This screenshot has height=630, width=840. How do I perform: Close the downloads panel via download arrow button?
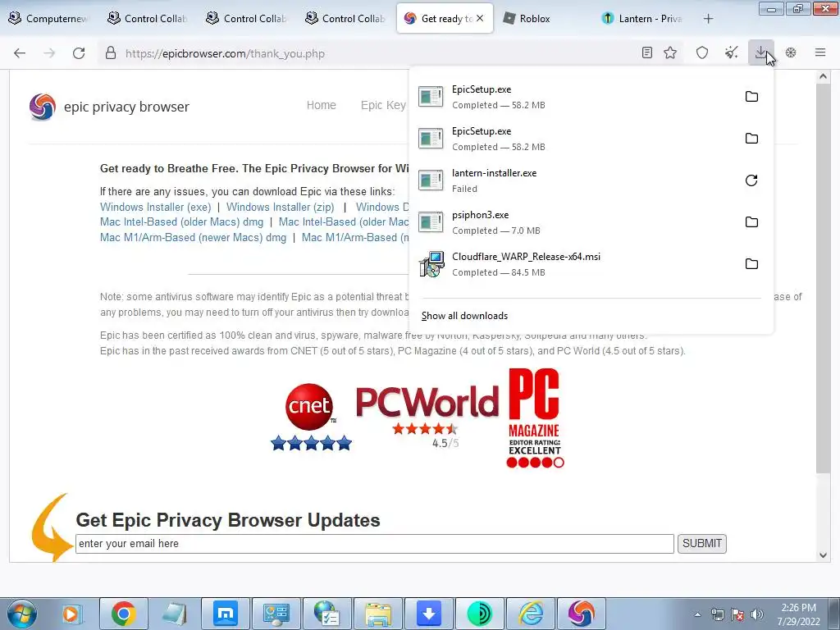pyautogui.click(x=760, y=52)
